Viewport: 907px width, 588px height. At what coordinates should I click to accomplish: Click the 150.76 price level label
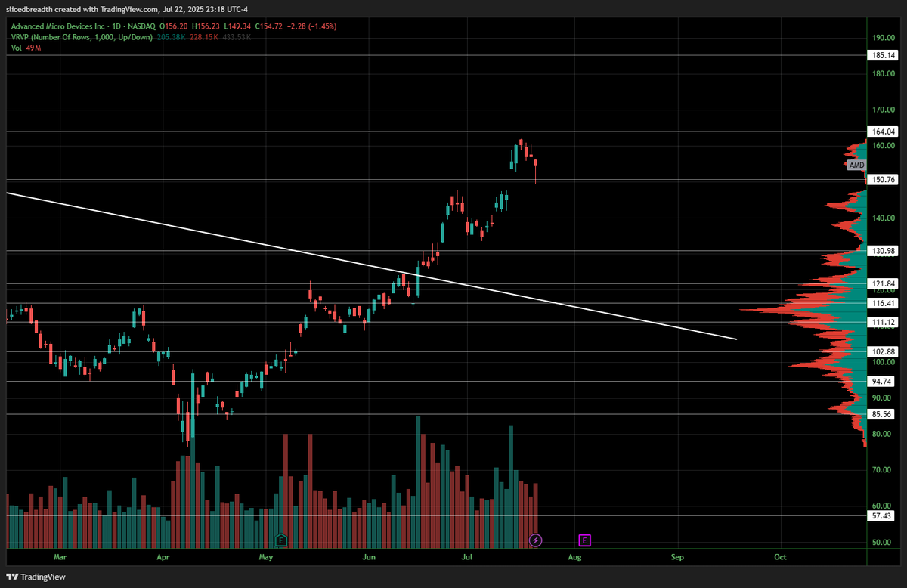(x=884, y=180)
